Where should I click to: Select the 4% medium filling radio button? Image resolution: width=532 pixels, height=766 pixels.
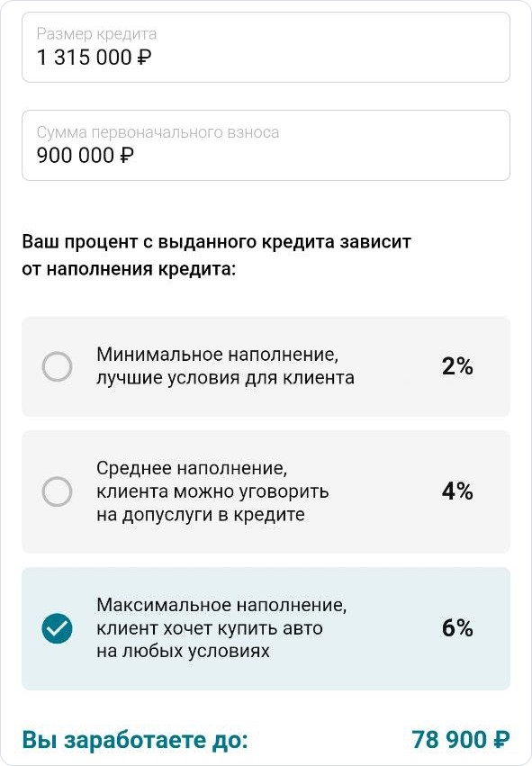coord(57,491)
